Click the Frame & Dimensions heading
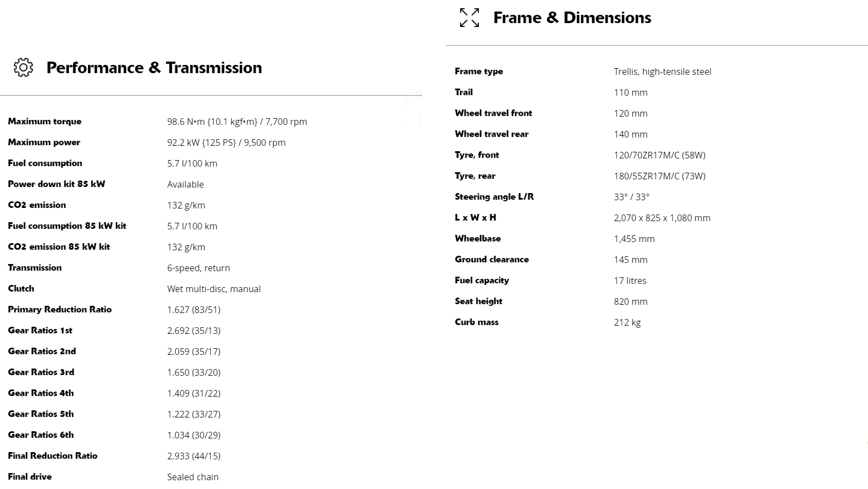 [x=572, y=18]
